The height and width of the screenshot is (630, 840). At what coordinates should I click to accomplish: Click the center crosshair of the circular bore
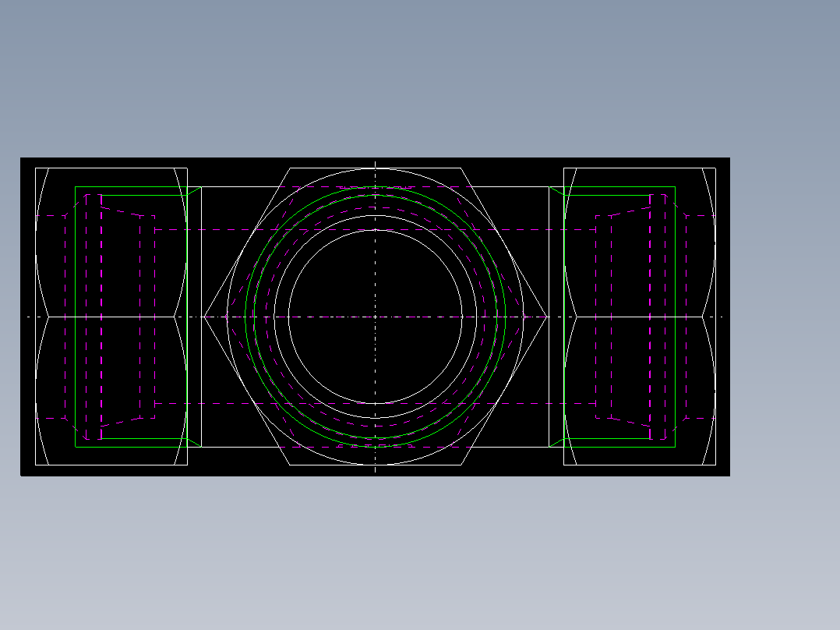375,317
